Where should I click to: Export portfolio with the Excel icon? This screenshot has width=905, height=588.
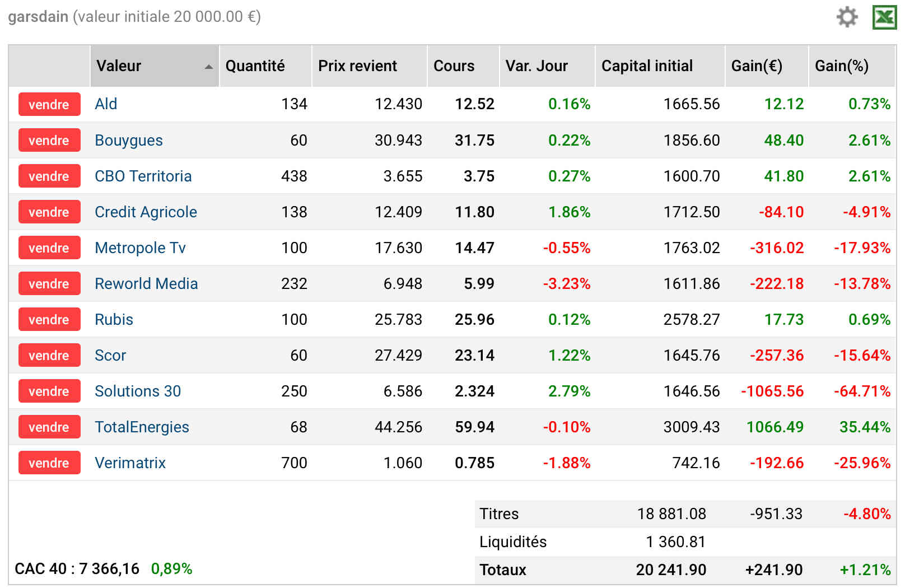pos(884,17)
